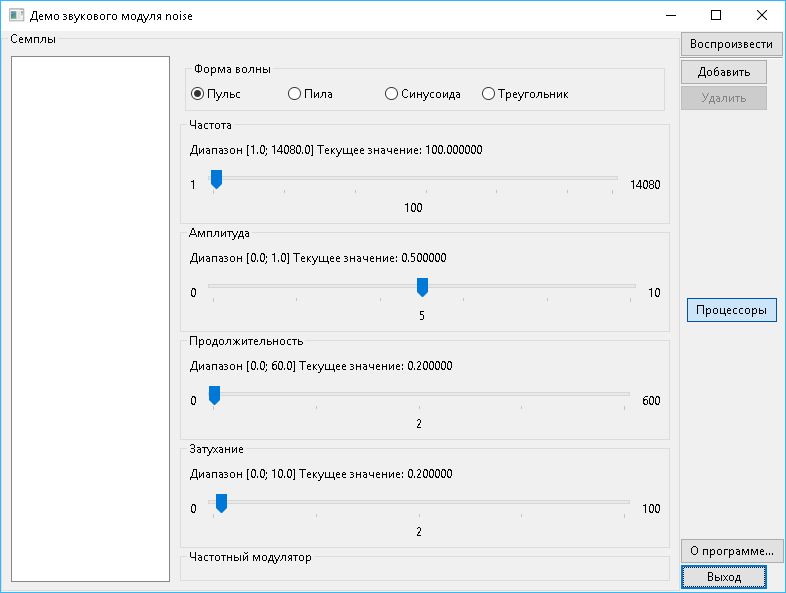Minimize the noise demo window

(670, 15)
